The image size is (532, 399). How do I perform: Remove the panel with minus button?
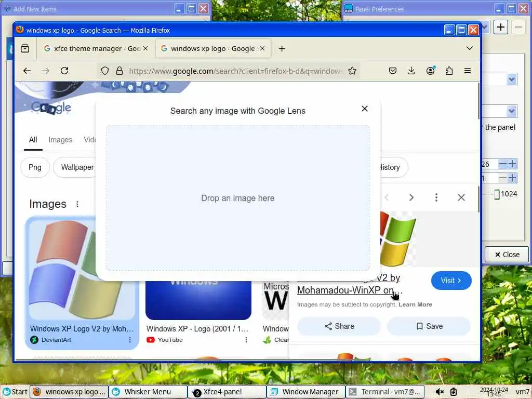[518, 27]
